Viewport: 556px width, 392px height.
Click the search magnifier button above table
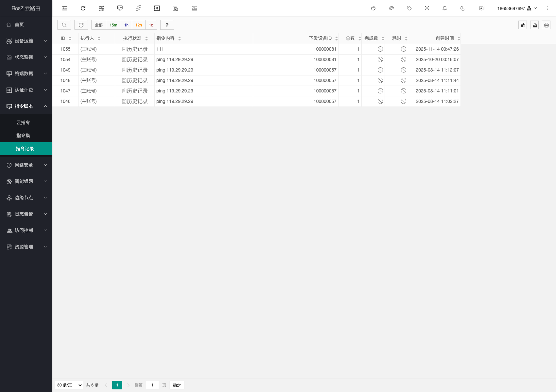64,25
